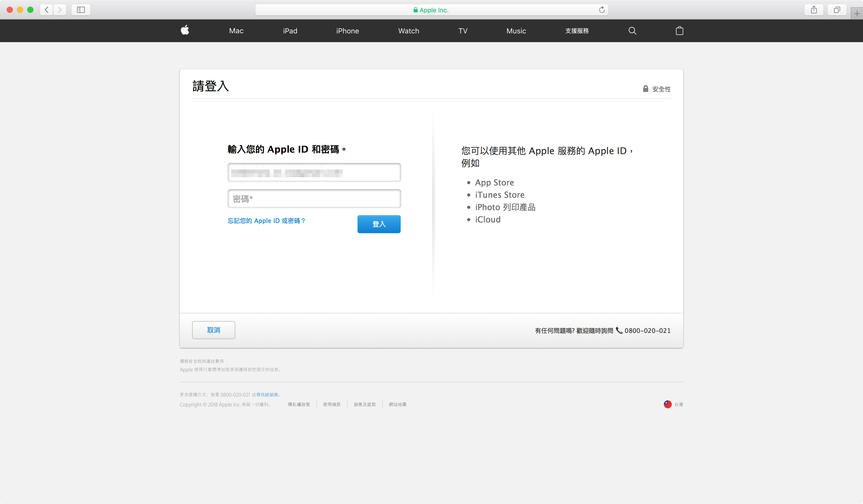Open the search magnifier icon
Screen dimensions: 863x504
(x=632, y=31)
